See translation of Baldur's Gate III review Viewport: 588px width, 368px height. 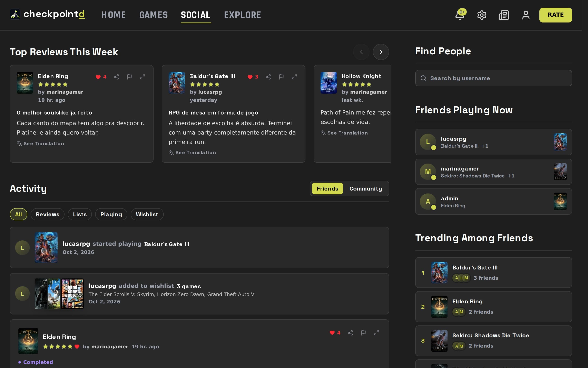tap(192, 153)
